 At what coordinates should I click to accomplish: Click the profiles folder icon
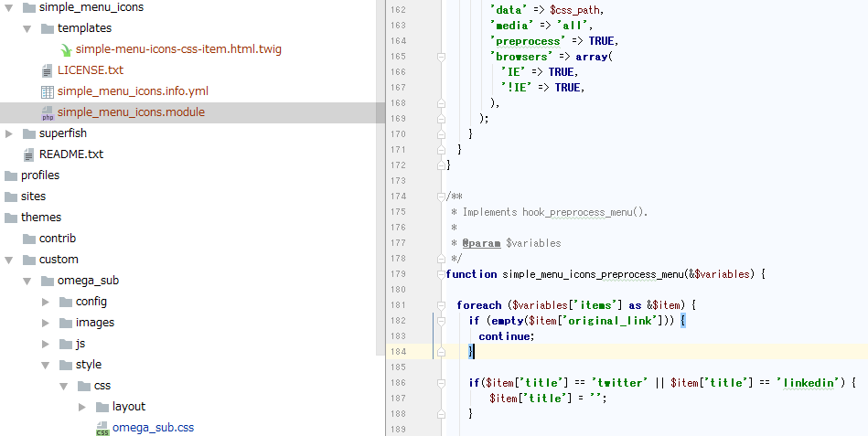tap(11, 175)
